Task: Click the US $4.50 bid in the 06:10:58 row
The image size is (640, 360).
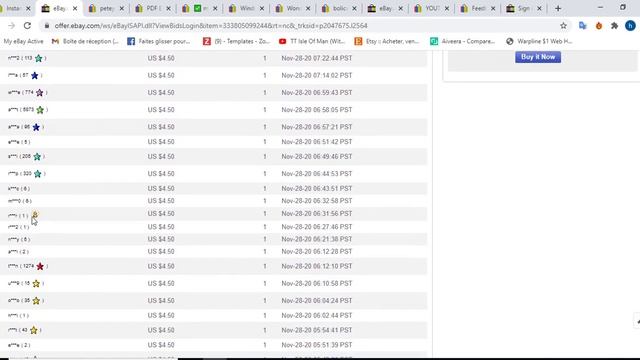Action: click(x=161, y=283)
